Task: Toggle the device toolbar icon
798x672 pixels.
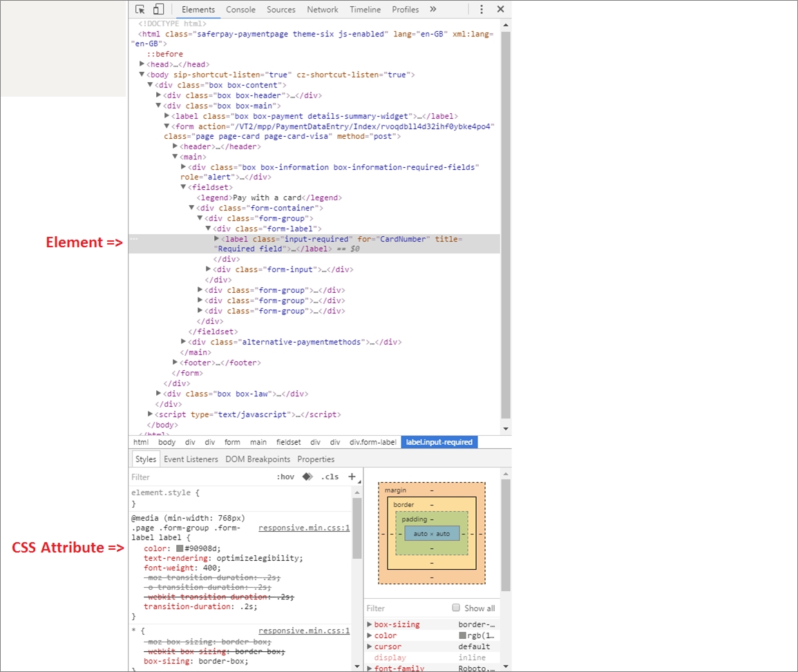Action: (x=158, y=10)
